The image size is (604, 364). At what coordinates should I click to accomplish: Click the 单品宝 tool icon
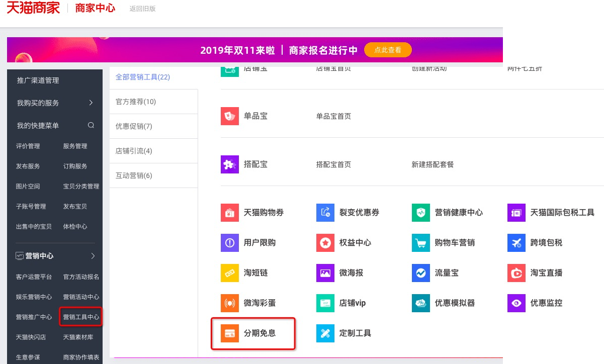[230, 116]
